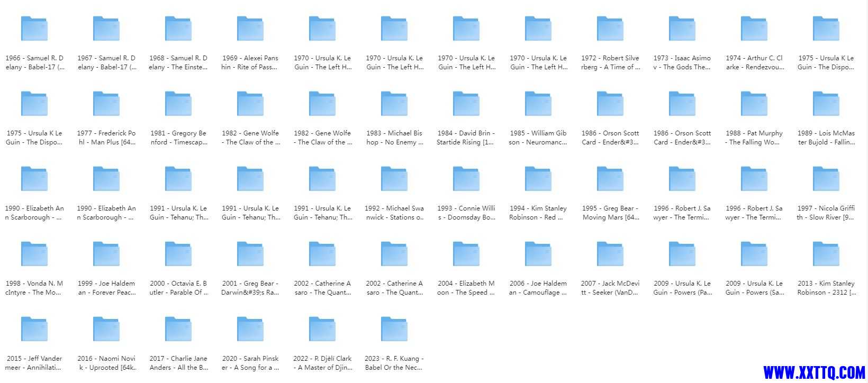This screenshot has width=868, height=383.
Task: Open the 2001 Greg Bear Darwin's Radio folder icon
Action: coord(250,254)
